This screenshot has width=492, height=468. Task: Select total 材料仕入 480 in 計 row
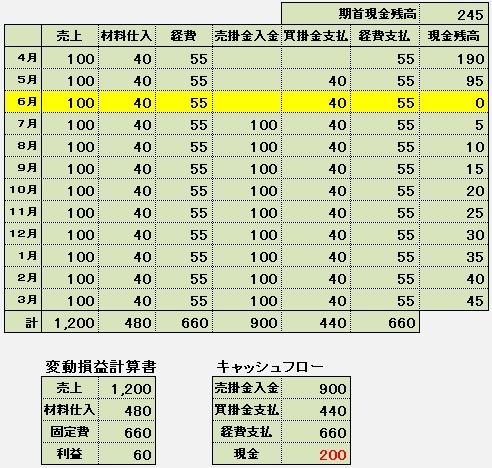(127, 322)
